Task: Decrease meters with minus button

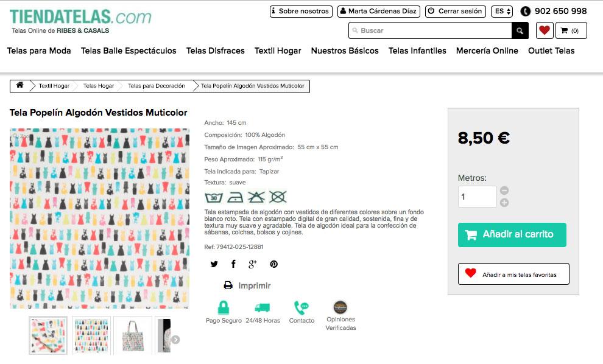Action: (x=504, y=191)
